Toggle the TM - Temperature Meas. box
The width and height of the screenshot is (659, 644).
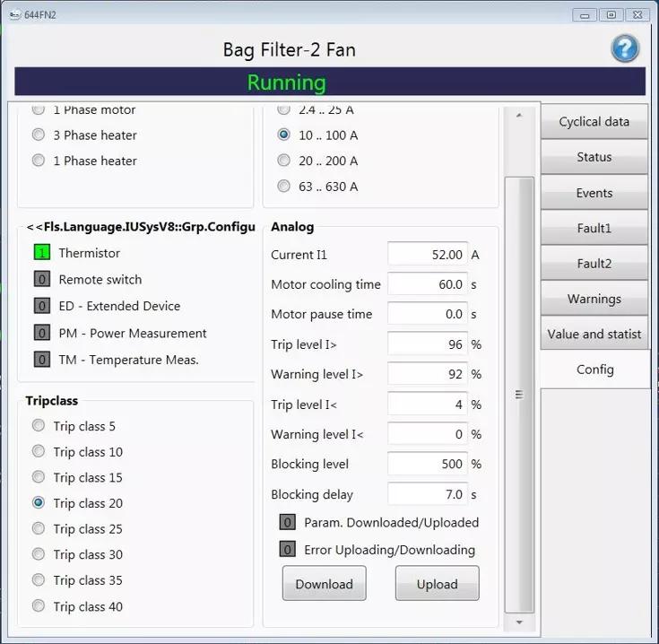pos(41,360)
